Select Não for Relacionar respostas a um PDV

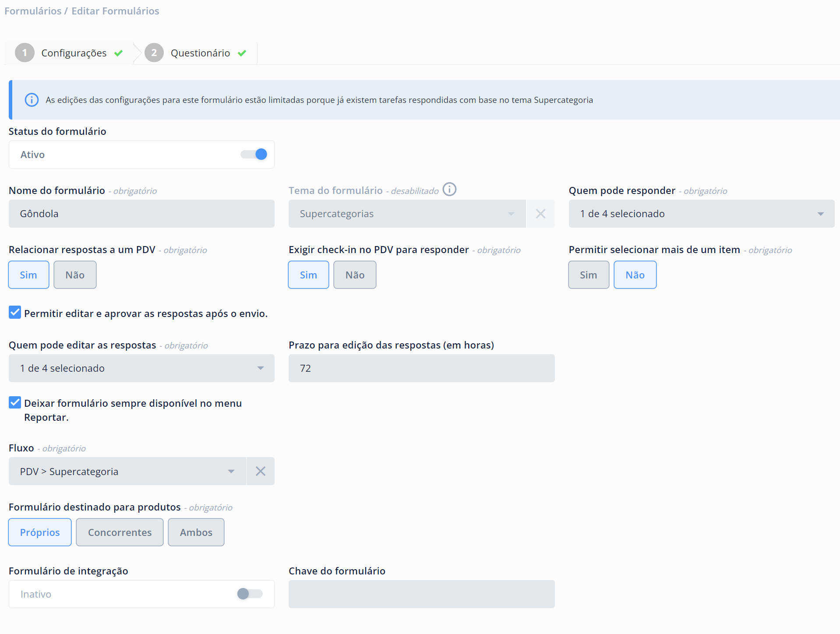click(75, 275)
